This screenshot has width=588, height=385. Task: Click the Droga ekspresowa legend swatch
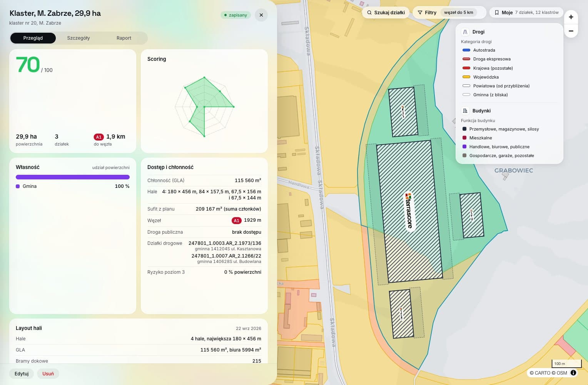[466, 59]
